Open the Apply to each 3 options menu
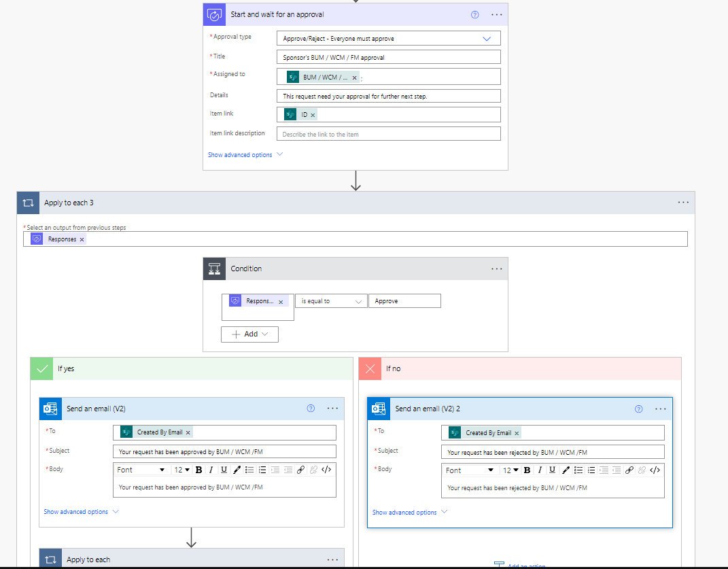Image resolution: width=728 pixels, height=569 pixels. point(683,203)
